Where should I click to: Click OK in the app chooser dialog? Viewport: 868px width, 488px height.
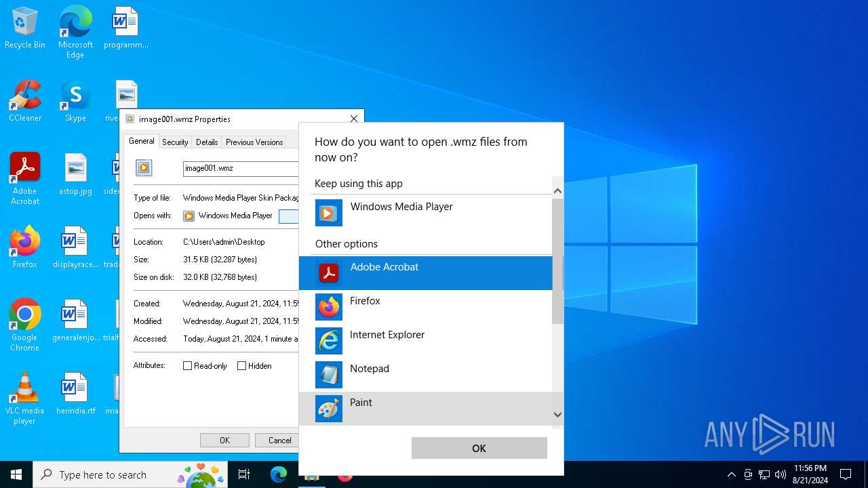pos(479,448)
